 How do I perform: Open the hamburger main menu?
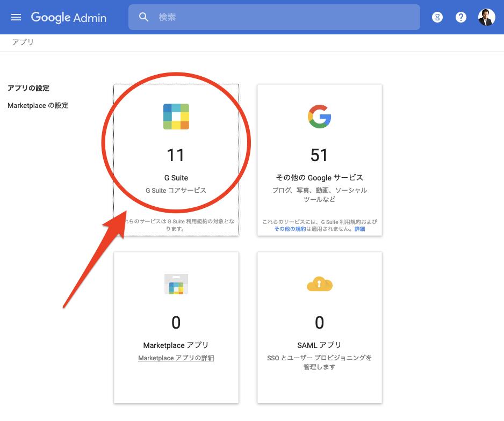pos(16,17)
